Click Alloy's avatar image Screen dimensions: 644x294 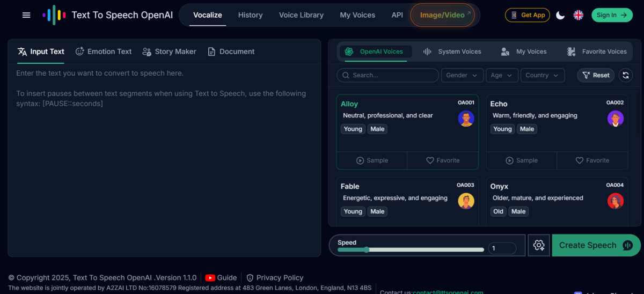coord(466,119)
